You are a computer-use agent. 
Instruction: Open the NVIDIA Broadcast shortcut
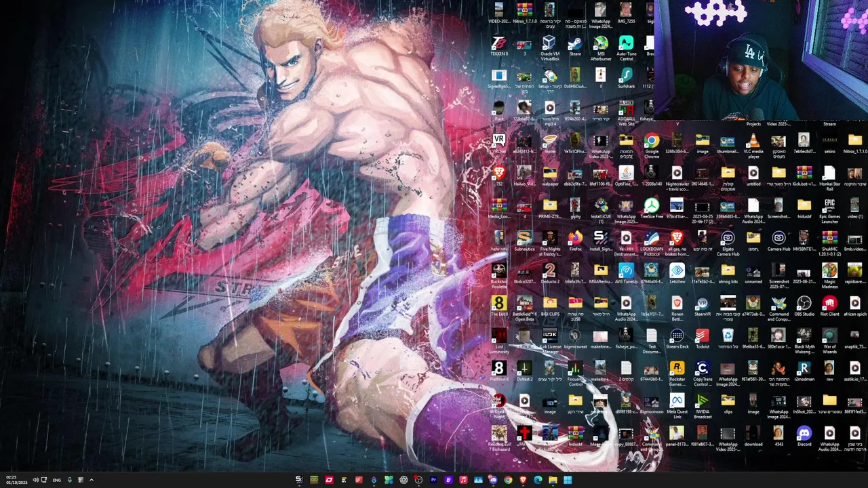[x=702, y=406]
